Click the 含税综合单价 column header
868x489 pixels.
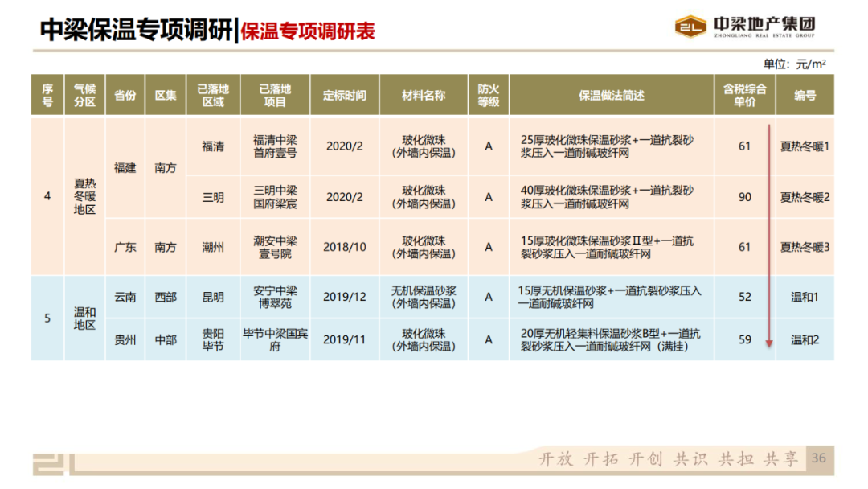click(x=745, y=95)
